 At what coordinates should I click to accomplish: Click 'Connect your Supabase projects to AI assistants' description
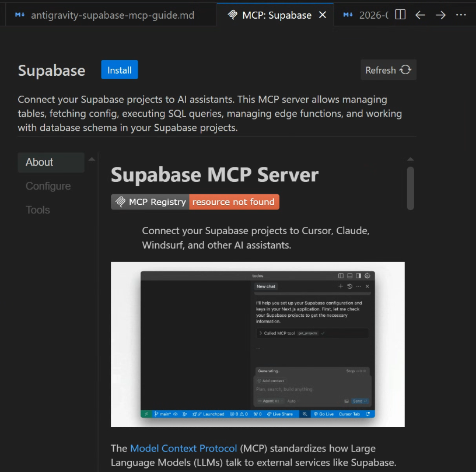click(x=210, y=114)
